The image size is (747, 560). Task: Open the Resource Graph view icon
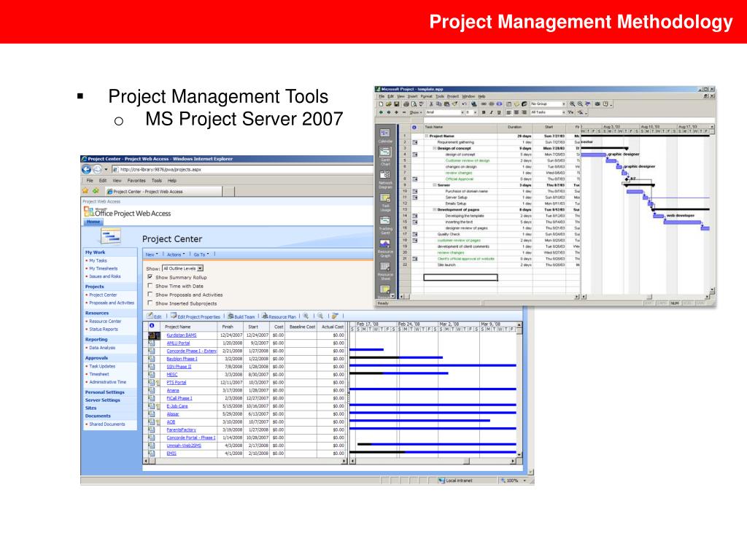[385, 244]
